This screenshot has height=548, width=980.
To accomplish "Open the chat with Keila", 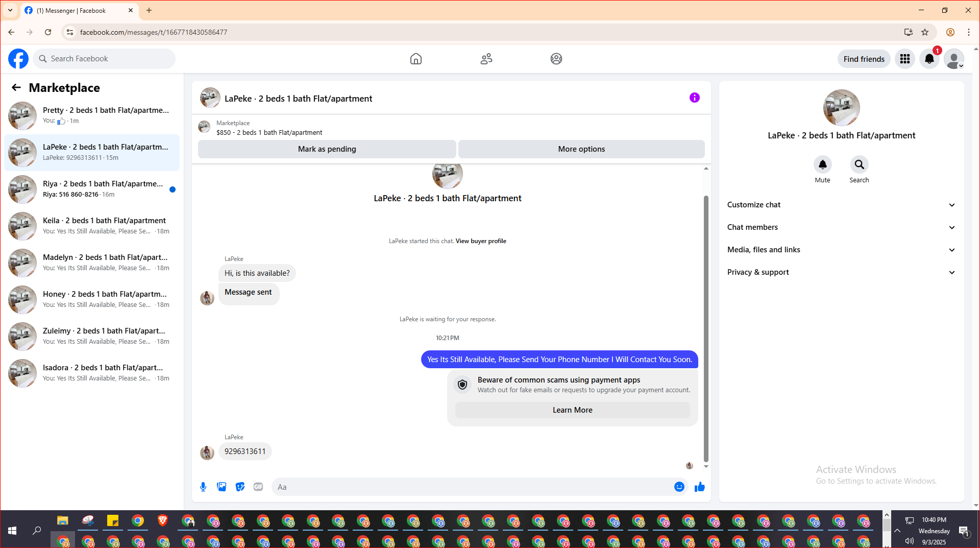I will click(x=92, y=226).
